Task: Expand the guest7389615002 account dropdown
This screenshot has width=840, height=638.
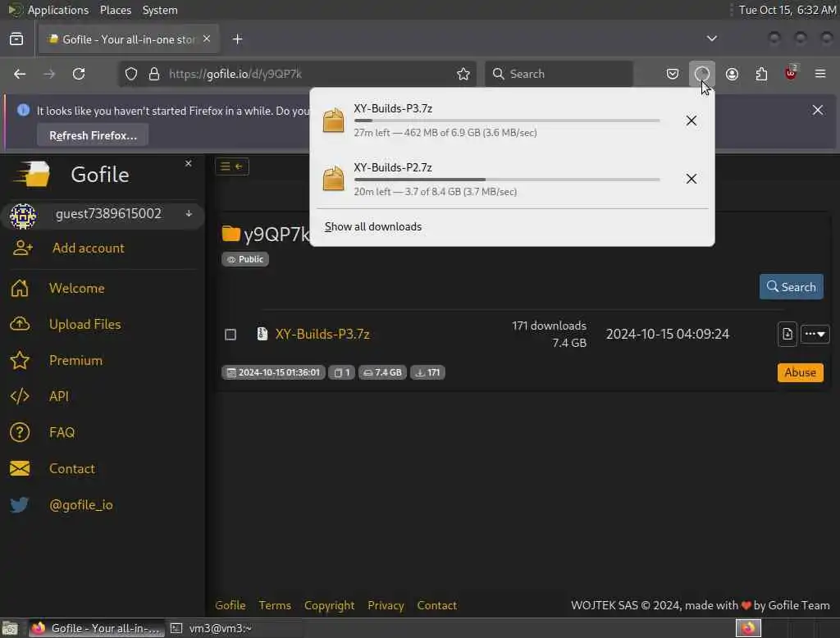Action: pos(189,213)
